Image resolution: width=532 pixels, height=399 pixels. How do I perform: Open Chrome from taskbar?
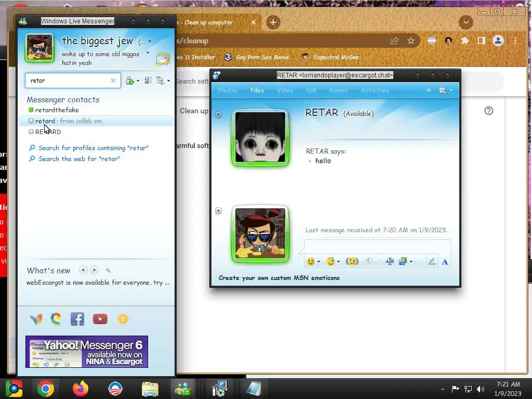[x=46, y=389]
